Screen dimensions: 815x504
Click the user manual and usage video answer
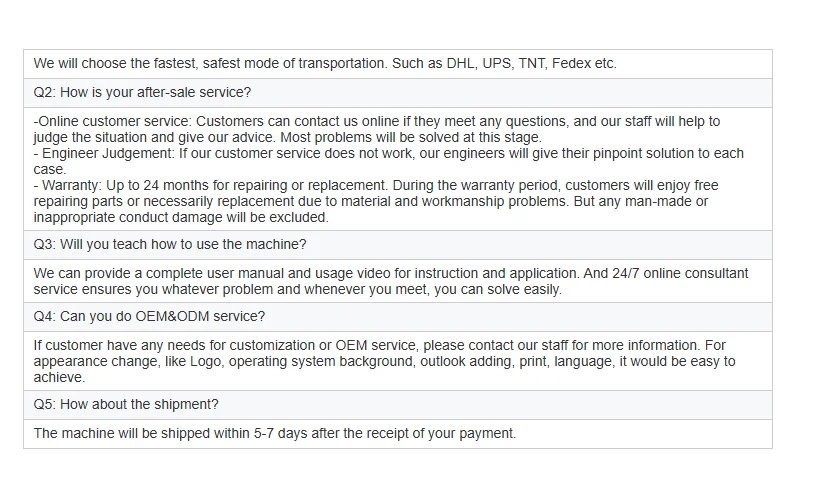pos(391,281)
